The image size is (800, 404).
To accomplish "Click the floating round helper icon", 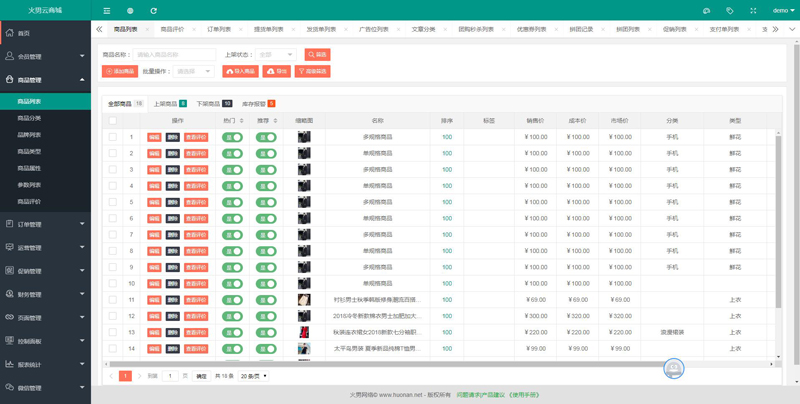I will 673,368.
